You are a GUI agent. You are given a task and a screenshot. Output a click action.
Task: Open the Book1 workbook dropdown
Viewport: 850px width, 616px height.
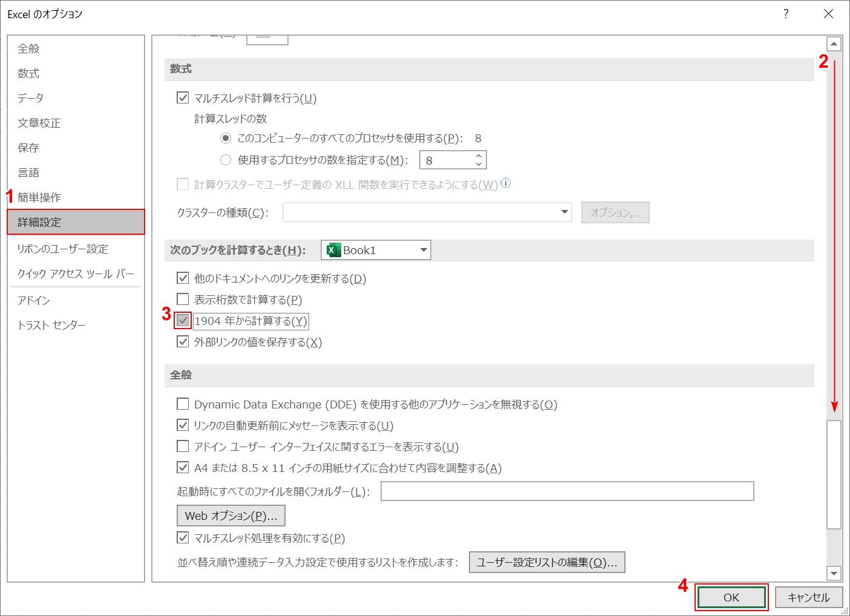(422, 249)
